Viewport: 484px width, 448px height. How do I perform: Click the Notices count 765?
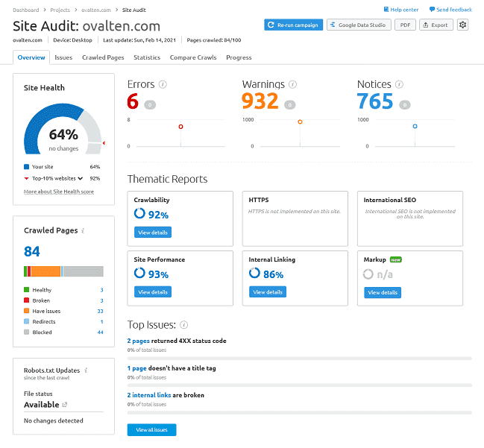point(375,101)
